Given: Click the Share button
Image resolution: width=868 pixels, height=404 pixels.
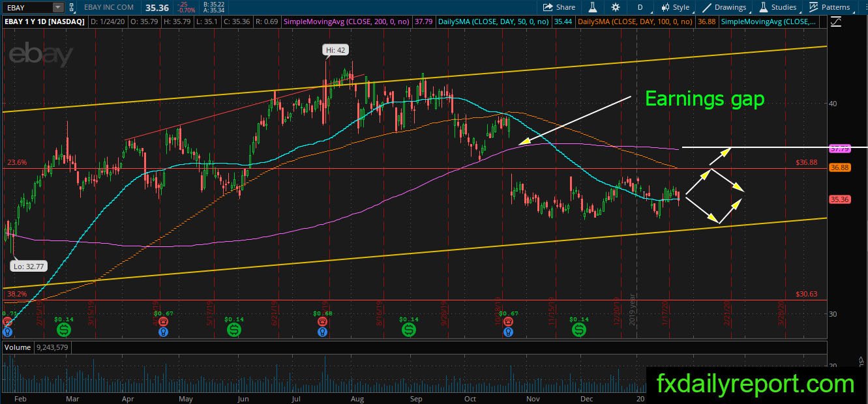Looking at the screenshot, I should (560, 7).
